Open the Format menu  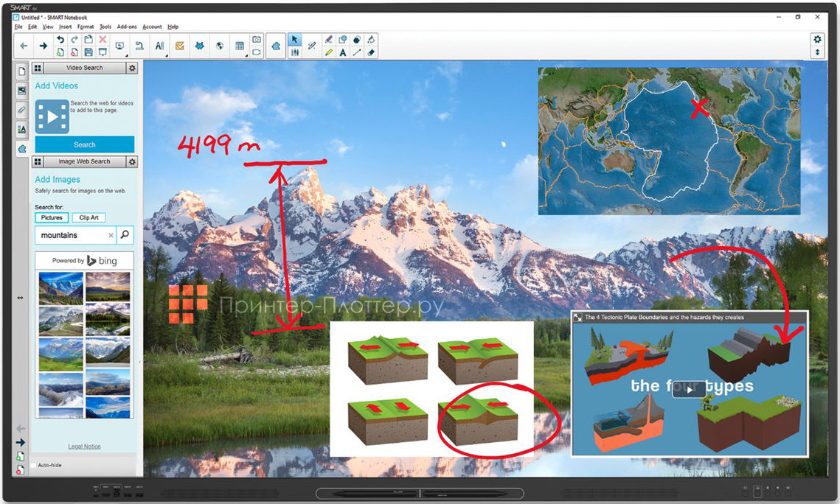(x=86, y=27)
